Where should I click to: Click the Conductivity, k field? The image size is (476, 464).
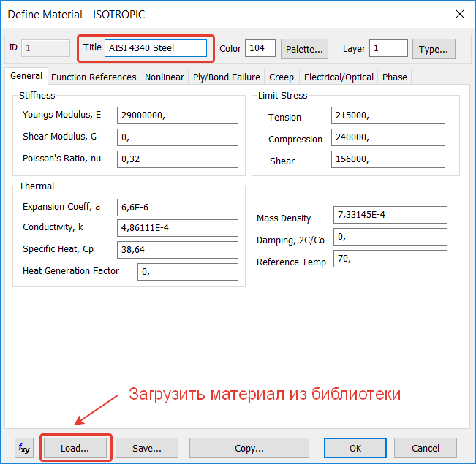click(178, 228)
